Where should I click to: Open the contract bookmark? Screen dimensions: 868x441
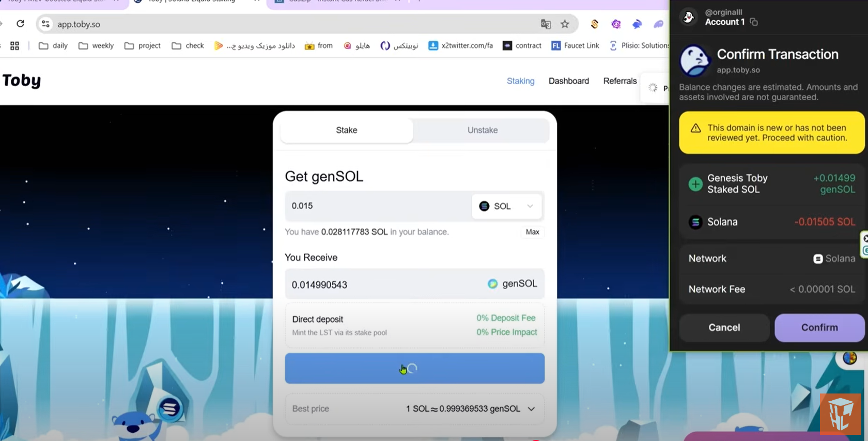(x=522, y=45)
